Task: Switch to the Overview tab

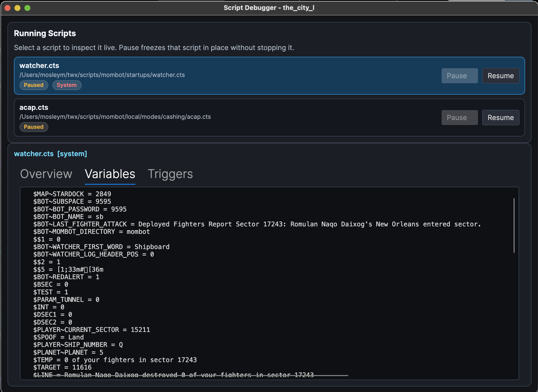Action: point(46,174)
